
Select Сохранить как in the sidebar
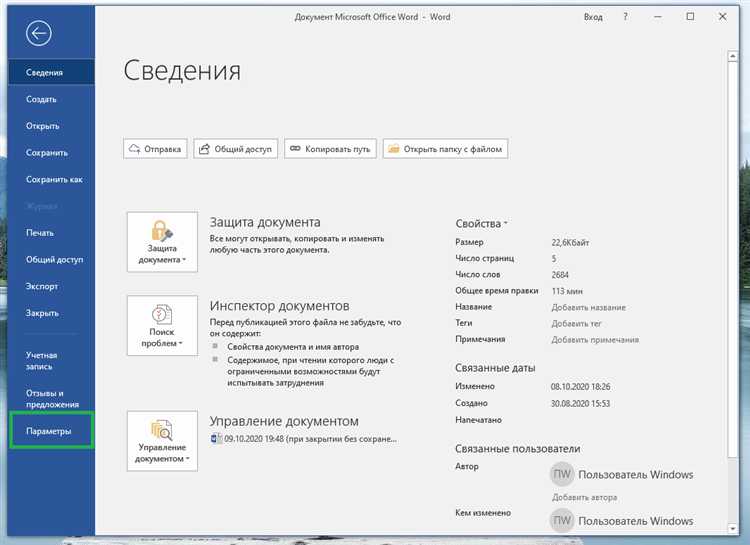click(51, 179)
